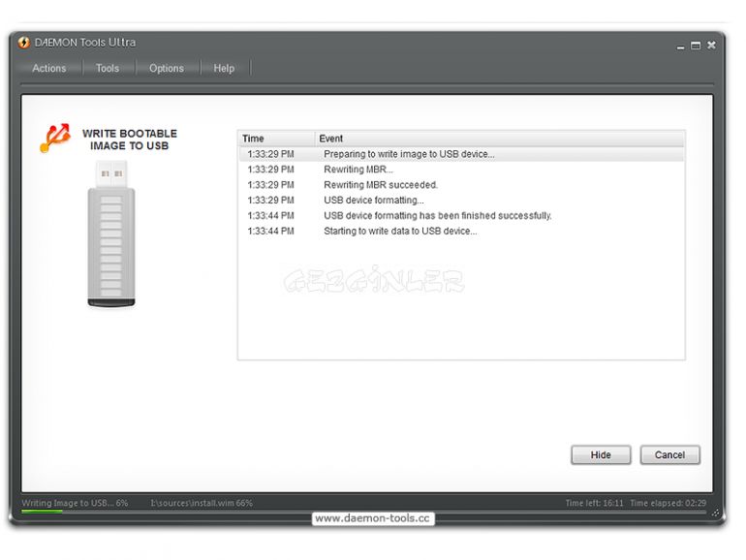Click the 'DAEMON Tools Ultra' title text
The height and width of the screenshot is (560, 746).
click(x=85, y=43)
